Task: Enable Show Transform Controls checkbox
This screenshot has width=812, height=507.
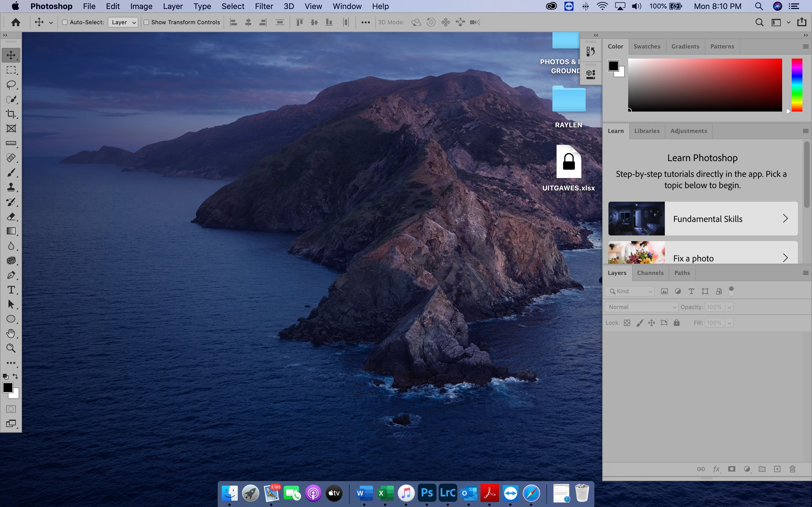Action: tap(147, 23)
